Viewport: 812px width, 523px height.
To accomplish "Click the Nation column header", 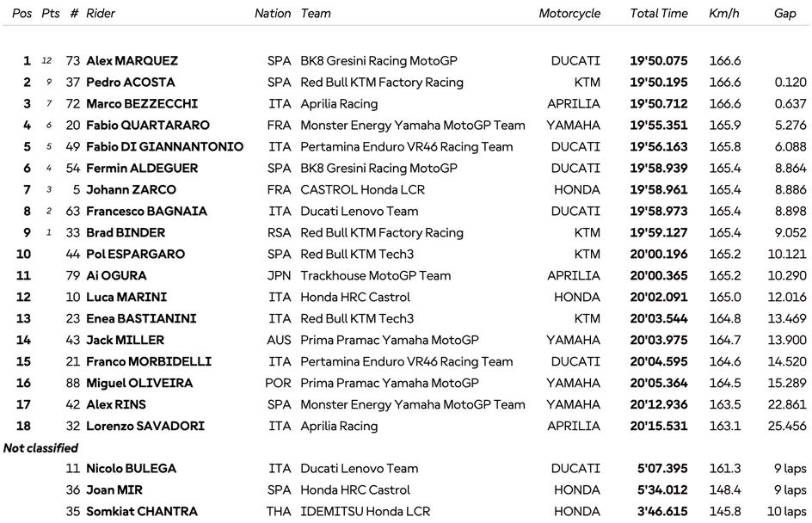I will click(273, 14).
